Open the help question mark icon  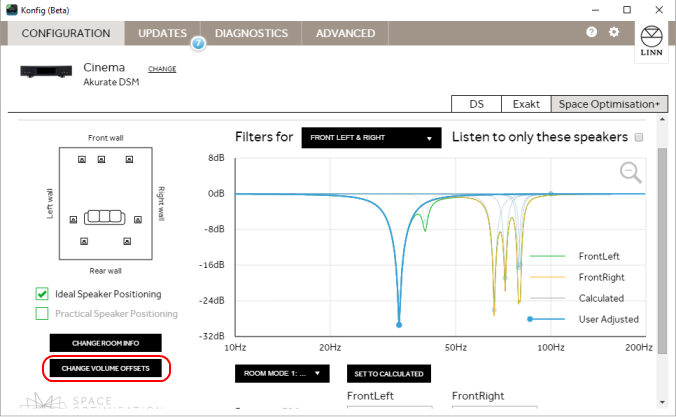coord(592,32)
